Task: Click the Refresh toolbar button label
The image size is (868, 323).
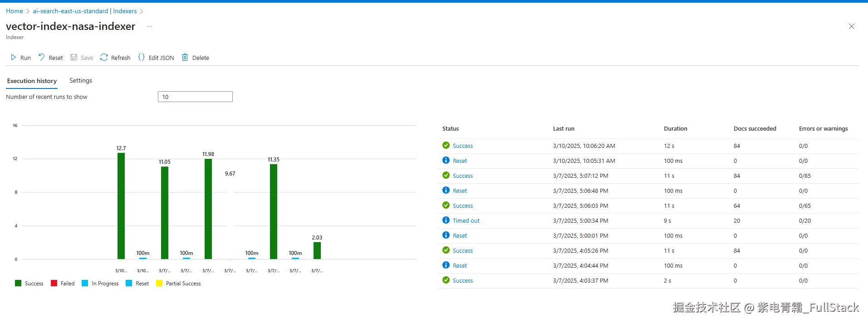Action: click(121, 58)
